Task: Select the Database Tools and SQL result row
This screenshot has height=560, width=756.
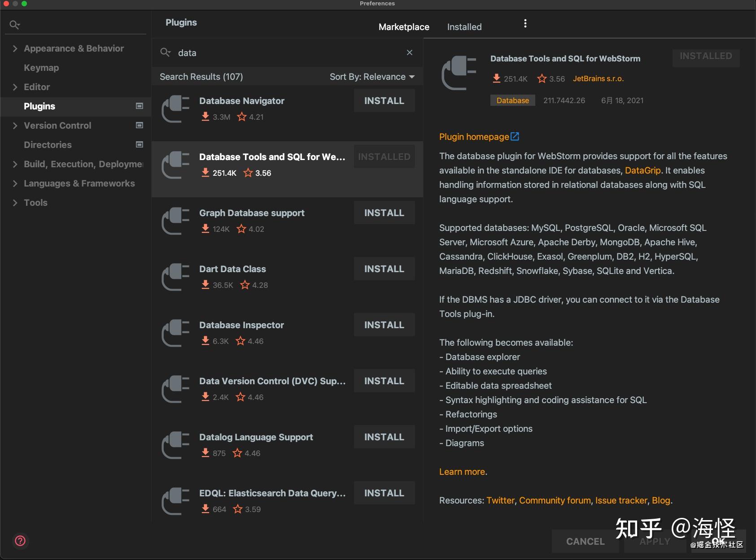Action: click(287, 169)
